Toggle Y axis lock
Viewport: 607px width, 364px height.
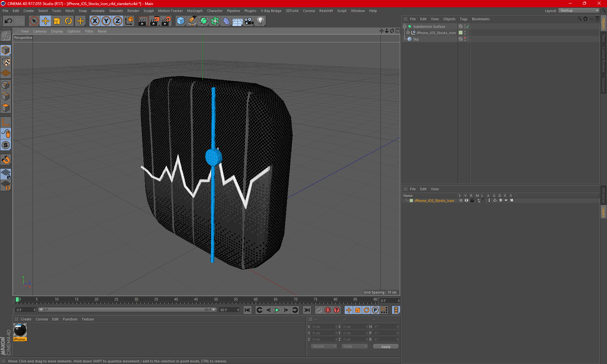pos(106,21)
